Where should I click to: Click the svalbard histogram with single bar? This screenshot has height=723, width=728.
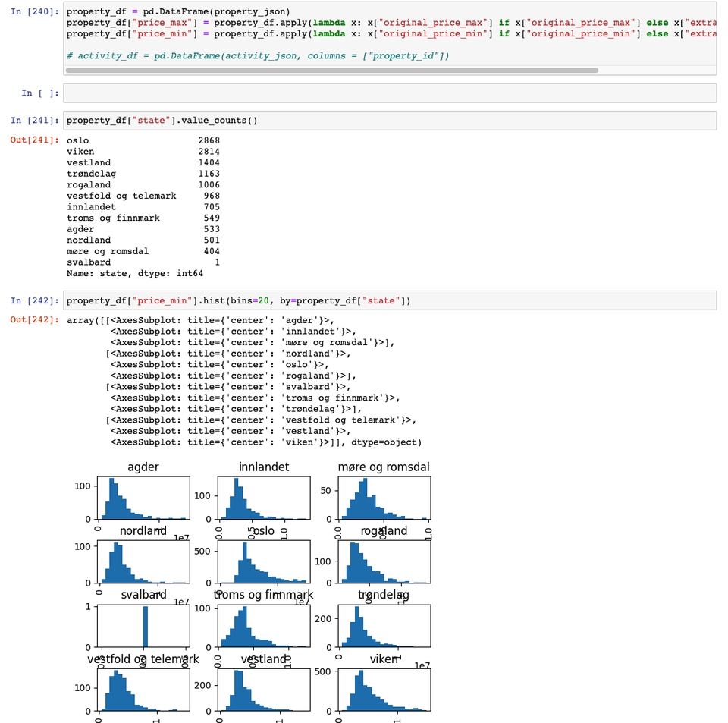click(x=143, y=626)
